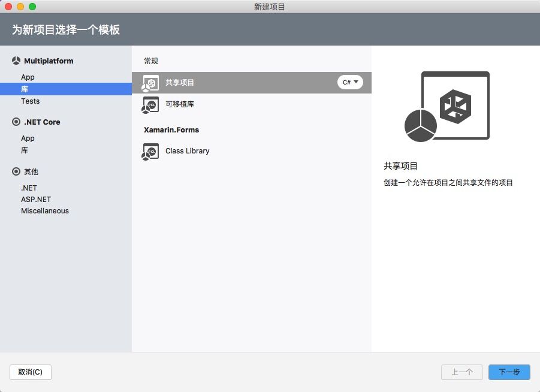Image resolution: width=540 pixels, height=392 pixels.
Task: Click the green zoom window button
Action: click(x=32, y=7)
